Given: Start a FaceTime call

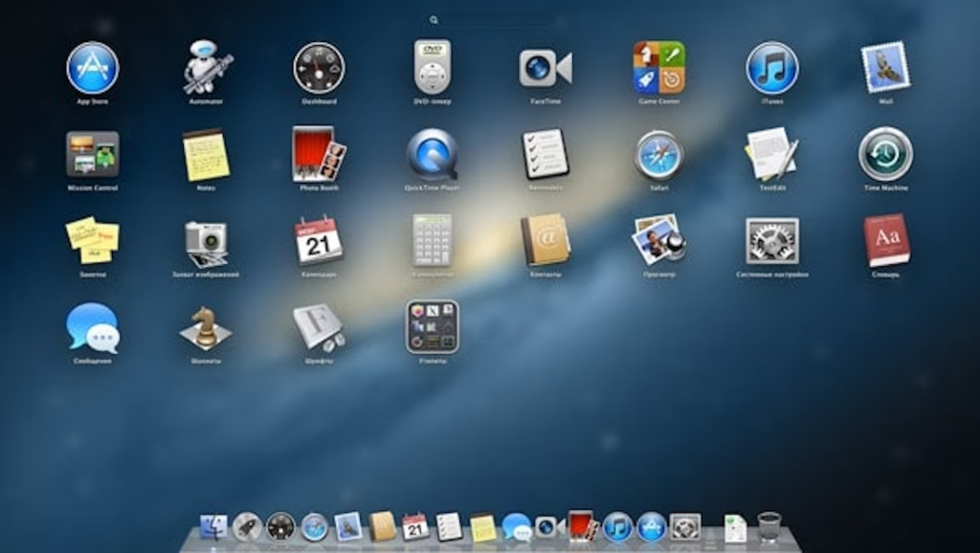Looking at the screenshot, I should [546, 69].
